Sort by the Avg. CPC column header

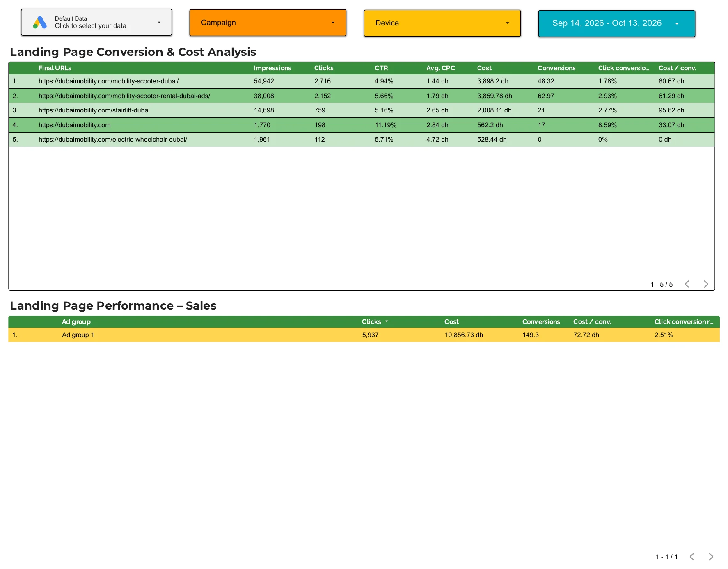[x=440, y=68]
